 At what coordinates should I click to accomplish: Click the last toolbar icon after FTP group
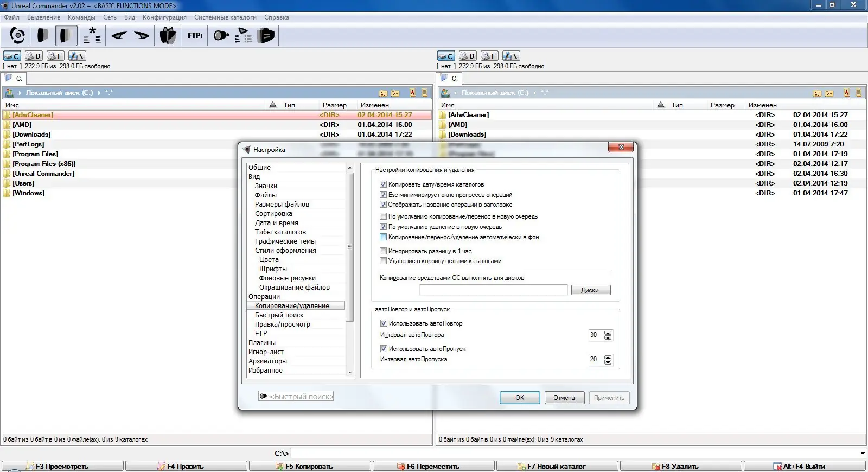(266, 36)
